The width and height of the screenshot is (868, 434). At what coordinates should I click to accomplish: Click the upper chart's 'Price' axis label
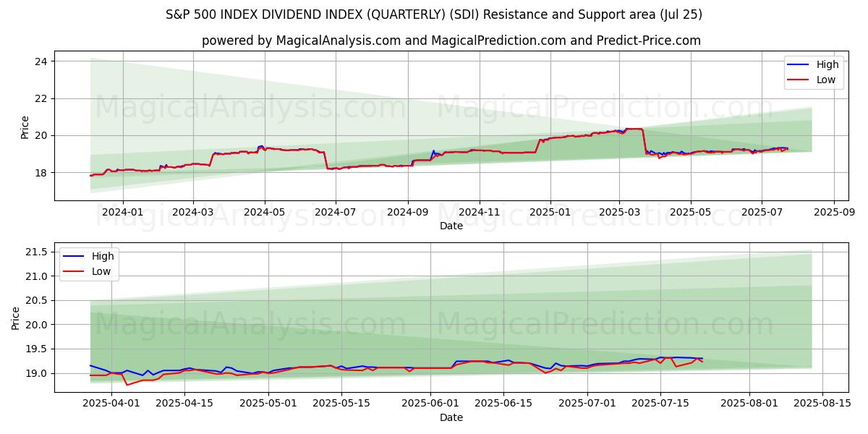(25, 127)
